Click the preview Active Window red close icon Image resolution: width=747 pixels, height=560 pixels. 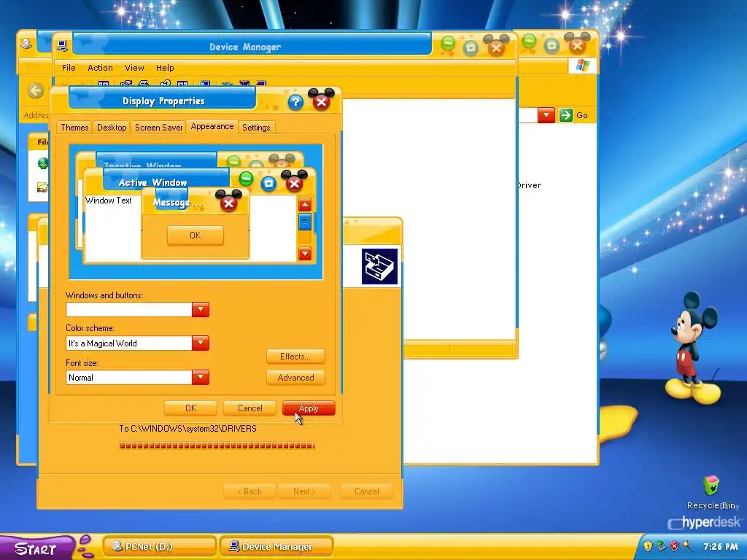click(295, 182)
